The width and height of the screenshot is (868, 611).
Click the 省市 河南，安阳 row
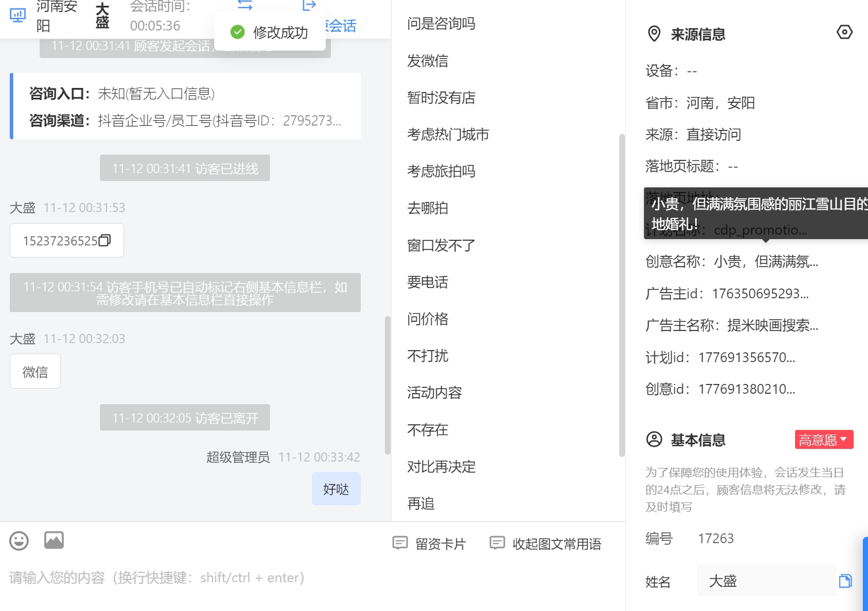(x=700, y=103)
